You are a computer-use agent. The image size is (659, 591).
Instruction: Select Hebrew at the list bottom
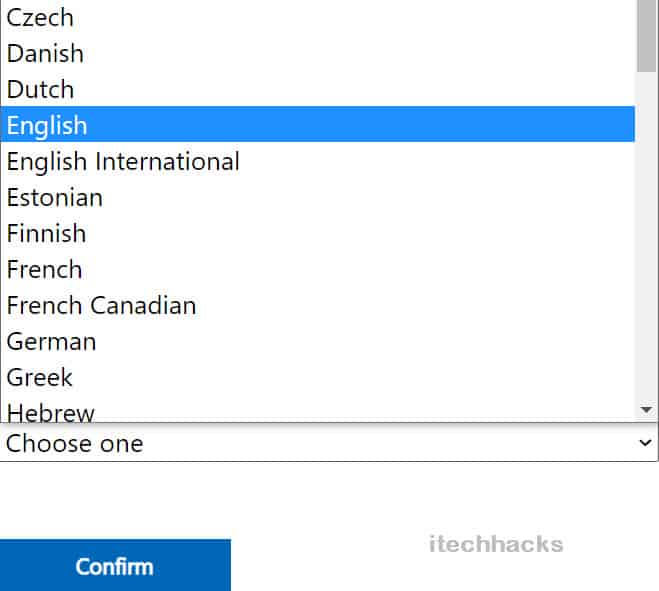[50, 411]
